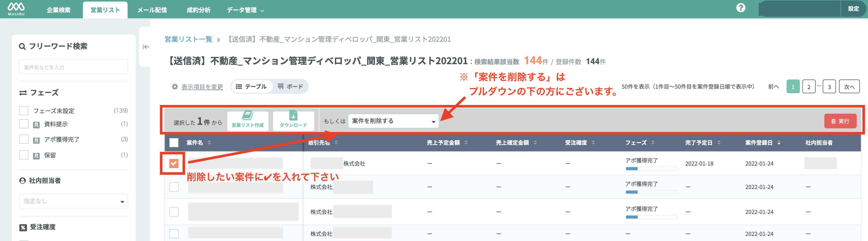Check the 資料提示 filter checkbox
Screen dimensions: 868x241
point(24,124)
